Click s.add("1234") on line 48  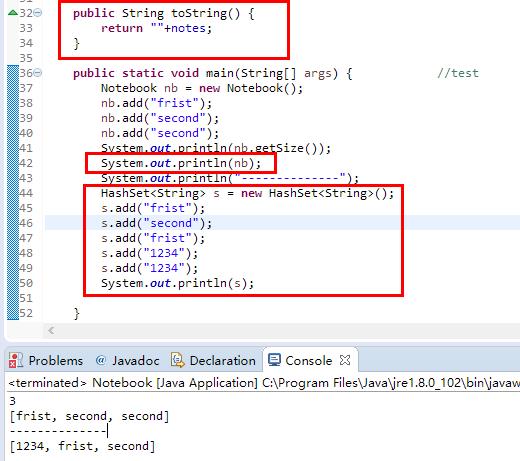pyautogui.click(x=150, y=253)
